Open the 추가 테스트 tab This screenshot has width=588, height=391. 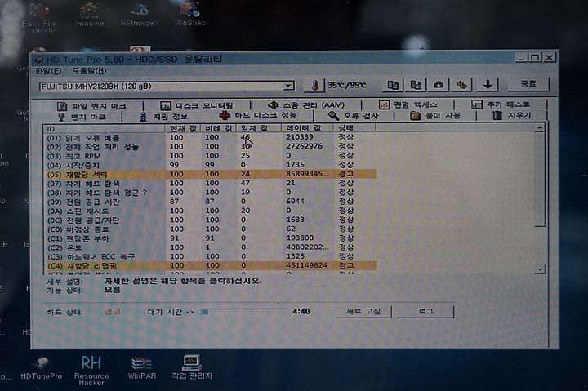coord(501,104)
